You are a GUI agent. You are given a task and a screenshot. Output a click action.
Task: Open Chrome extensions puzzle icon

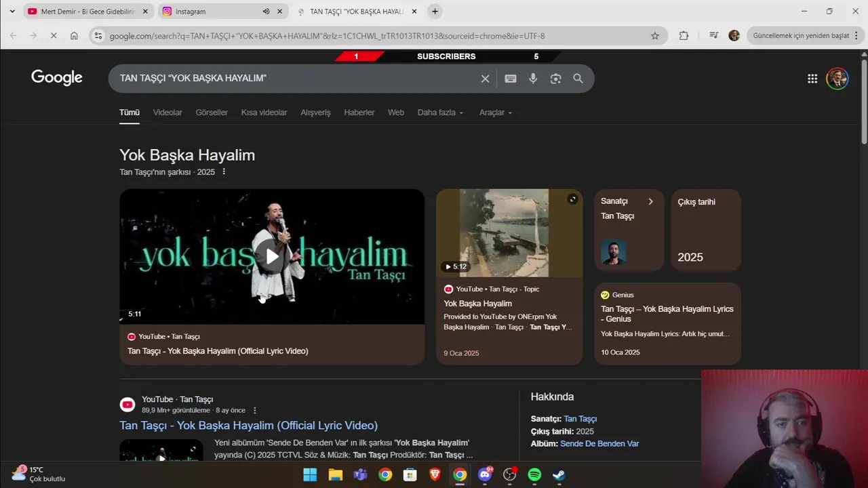pos(684,36)
